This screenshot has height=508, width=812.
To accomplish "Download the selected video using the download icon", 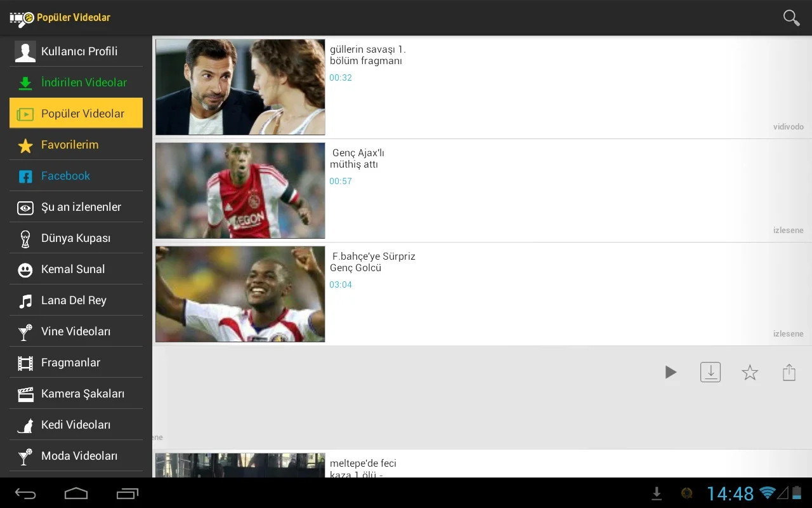I will pyautogui.click(x=710, y=372).
